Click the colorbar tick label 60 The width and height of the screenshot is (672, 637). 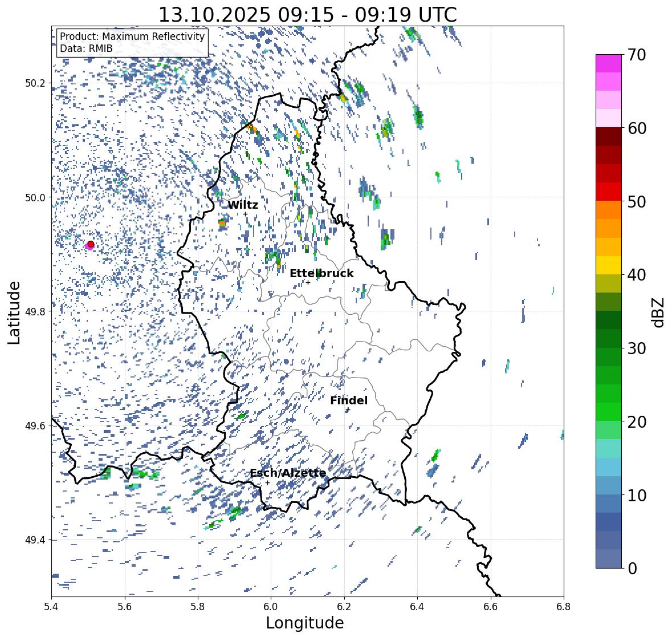click(637, 128)
